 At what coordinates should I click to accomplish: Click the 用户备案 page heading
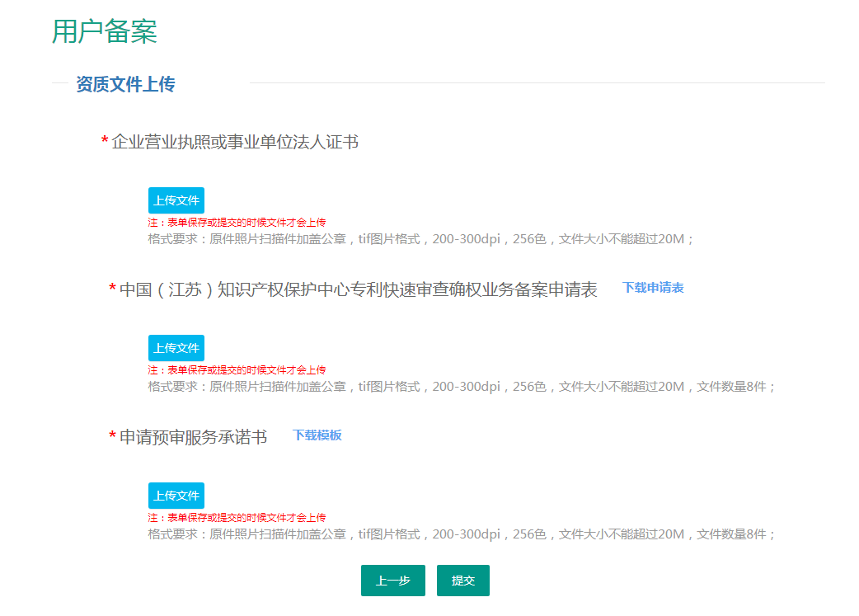(105, 31)
